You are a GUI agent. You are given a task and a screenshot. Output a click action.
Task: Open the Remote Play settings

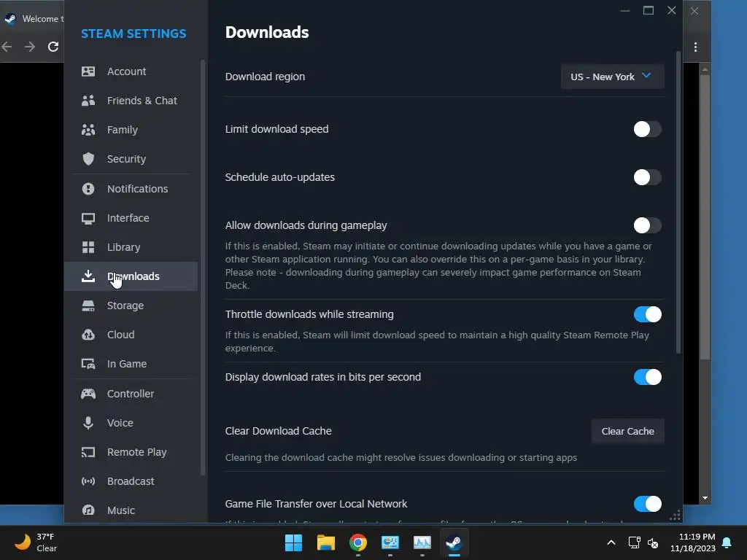click(136, 452)
